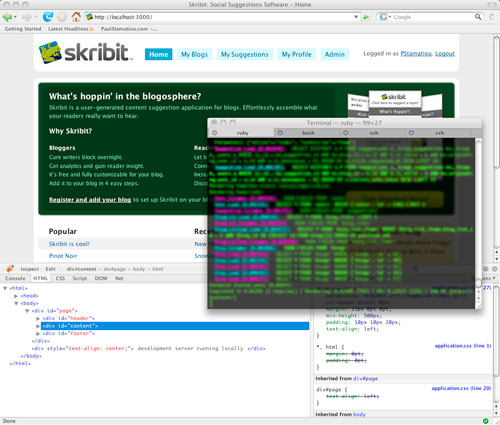Open the Getting Started bookmark
500x425 pixels.
(x=23, y=29)
